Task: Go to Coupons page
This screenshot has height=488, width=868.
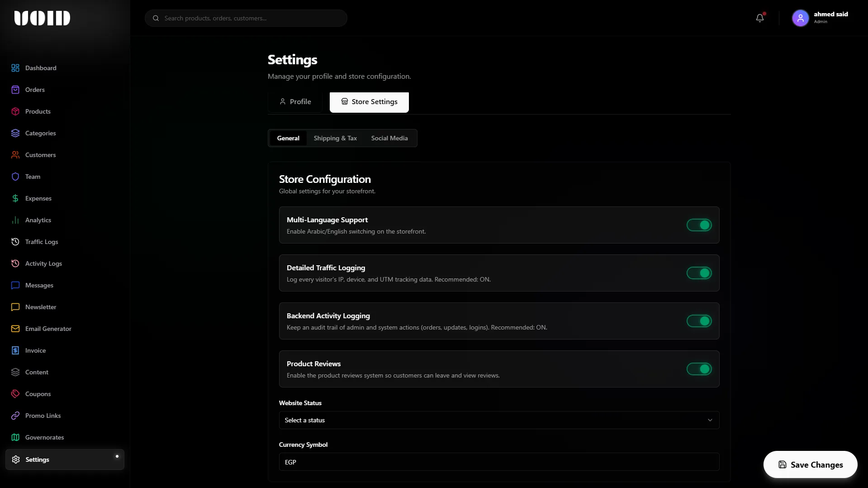Action: 65,394
